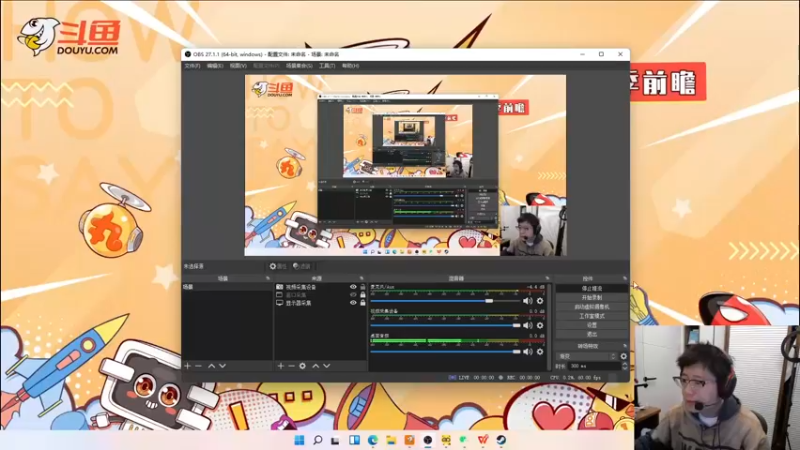Pop out the Scene Transitions dock panel
Viewport: 800px width, 450px height.
(x=624, y=346)
